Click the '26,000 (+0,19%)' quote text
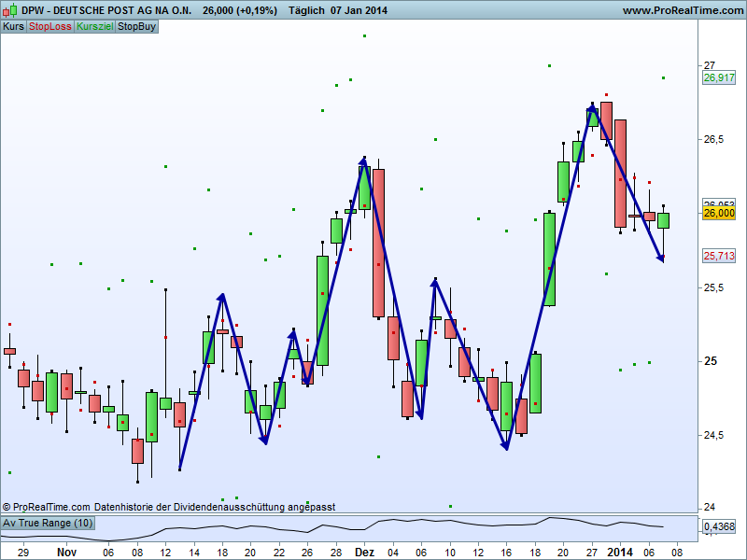The width and height of the screenshot is (747, 560). click(x=240, y=10)
